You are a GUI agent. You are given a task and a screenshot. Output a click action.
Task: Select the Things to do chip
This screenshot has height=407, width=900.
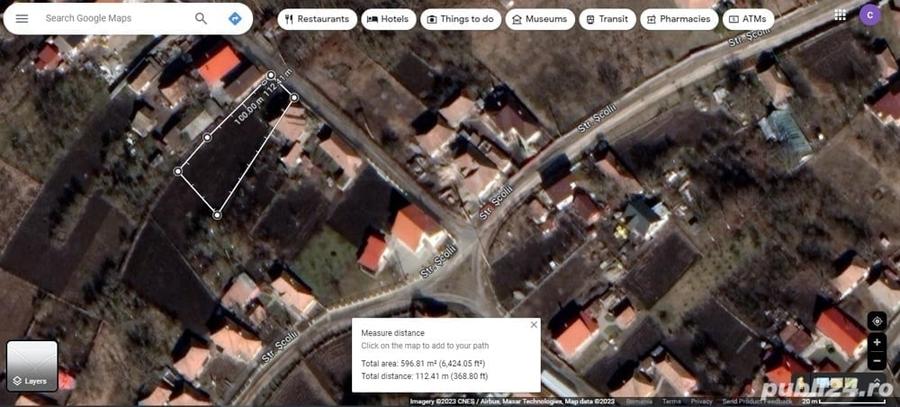460,19
